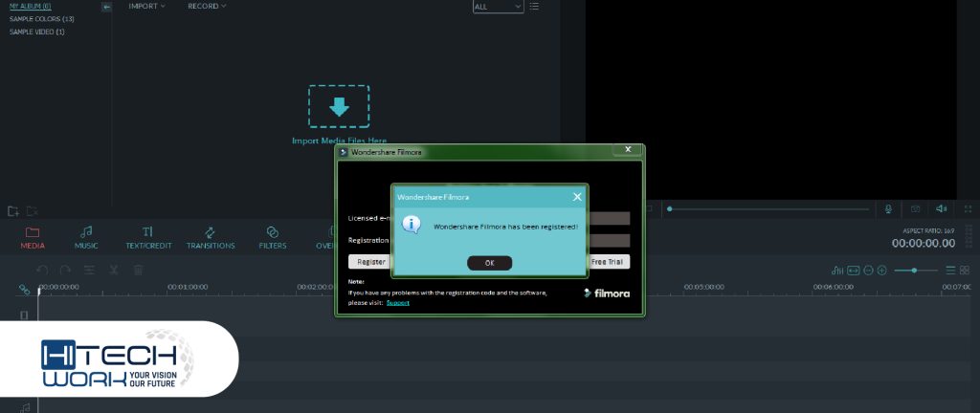The image size is (980, 413).
Task: Click the undo arrow in timeline toolbar
Action: pyautogui.click(x=42, y=271)
